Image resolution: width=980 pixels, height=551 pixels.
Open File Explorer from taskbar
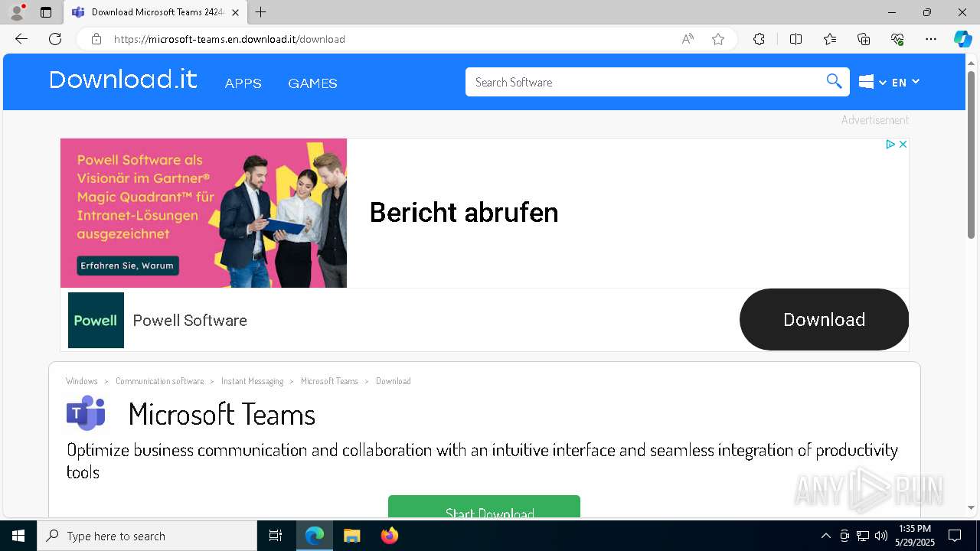(352, 536)
